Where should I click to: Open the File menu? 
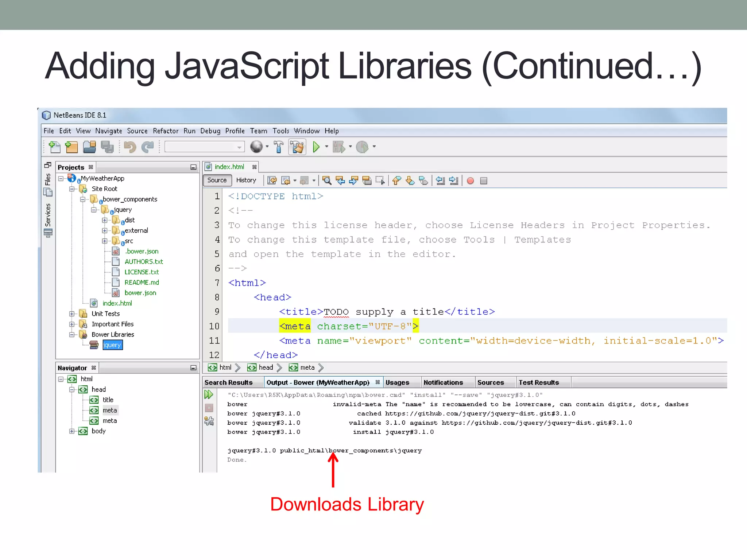click(x=49, y=131)
